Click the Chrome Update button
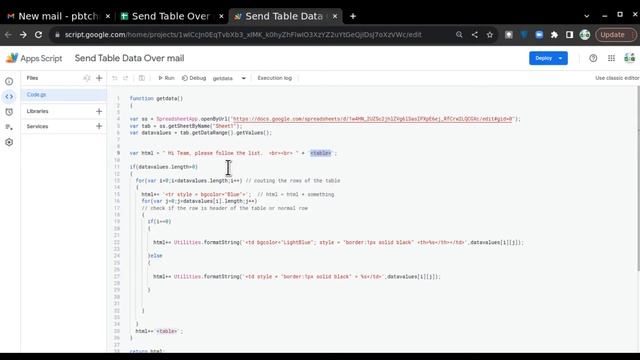The height and width of the screenshot is (360, 640). tap(616, 35)
